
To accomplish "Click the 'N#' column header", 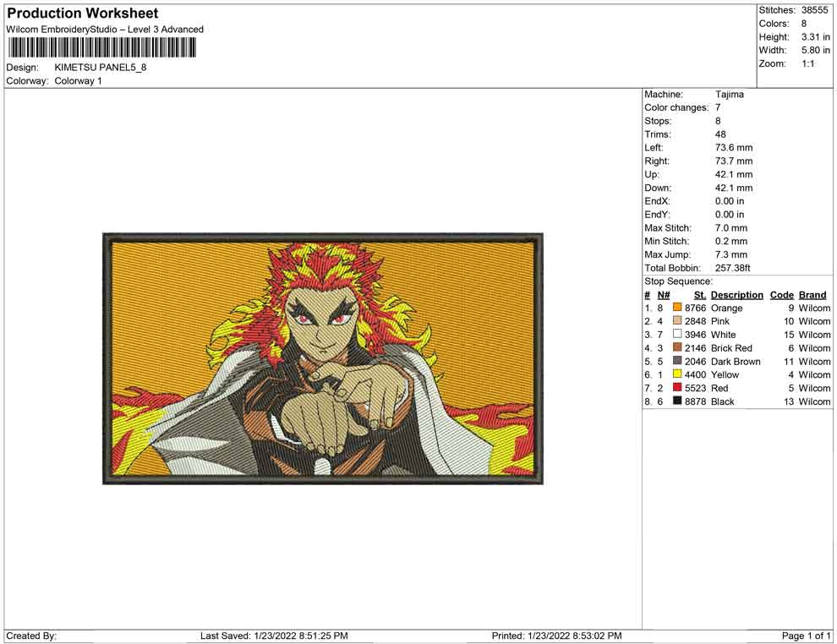I will 664,295.
